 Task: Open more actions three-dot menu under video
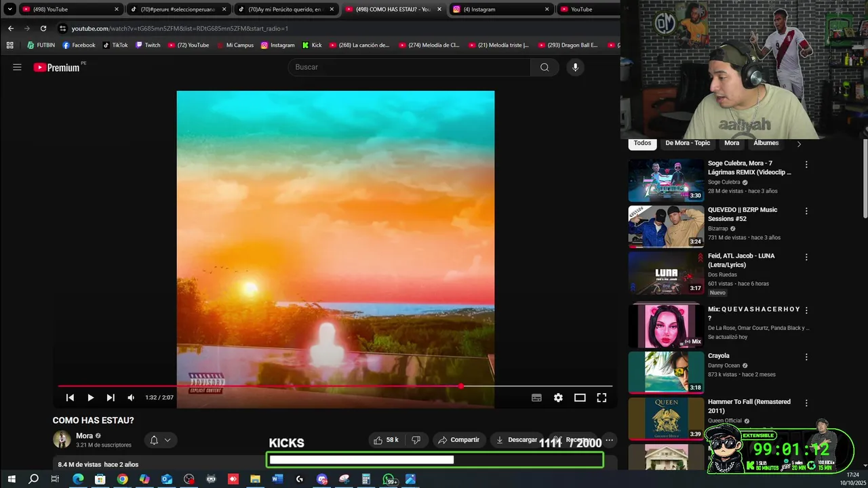click(x=609, y=440)
